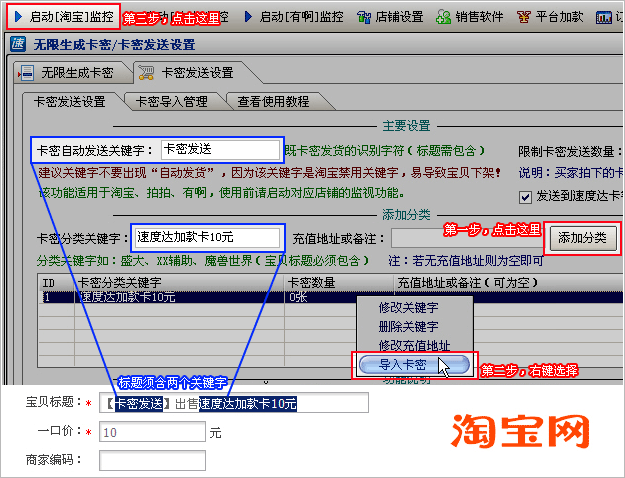
Task: Switch to 无限生成卡密 tab
Action: [73, 73]
